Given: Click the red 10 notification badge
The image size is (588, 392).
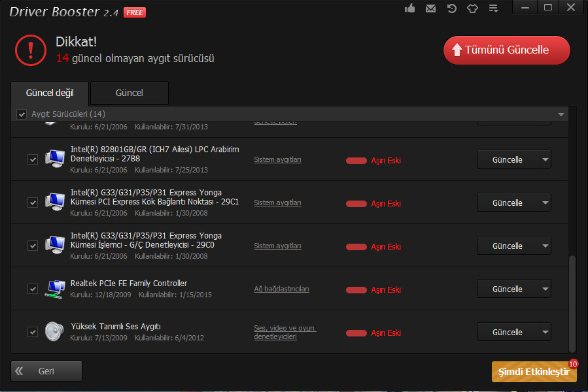Looking at the screenshot, I should click(573, 364).
